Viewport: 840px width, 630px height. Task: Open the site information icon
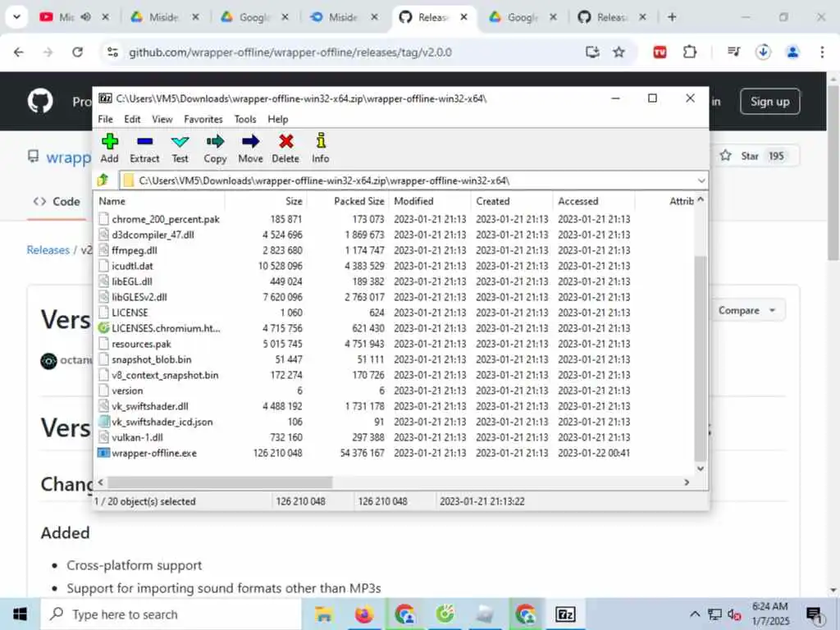pos(112,52)
